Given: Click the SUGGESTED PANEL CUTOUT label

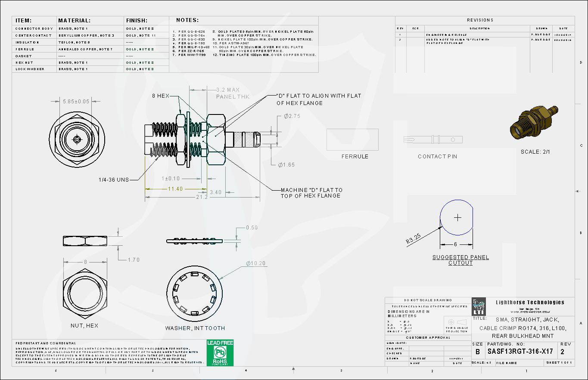Looking at the screenshot, I should [460, 260].
